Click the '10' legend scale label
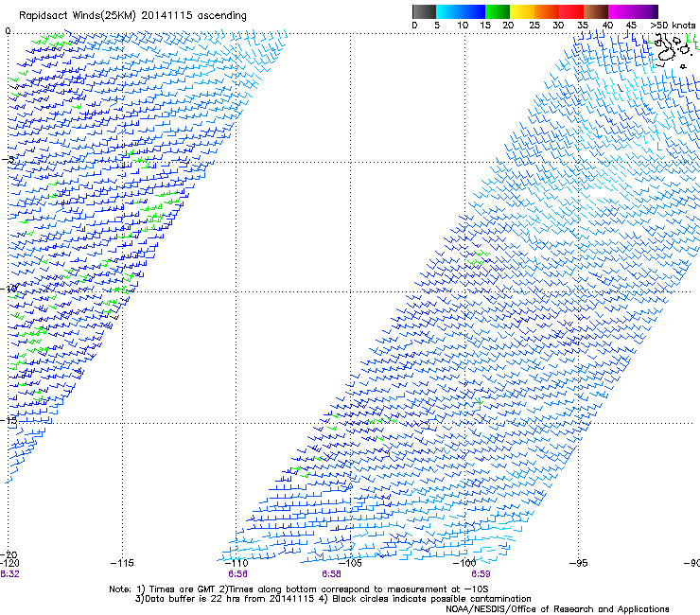The height and width of the screenshot is (615, 700). click(463, 26)
